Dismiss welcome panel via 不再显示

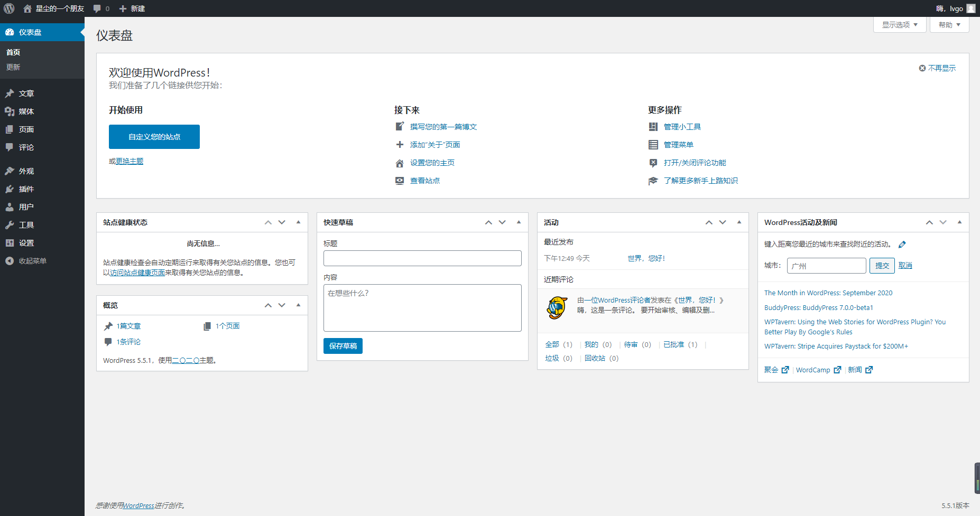tap(937, 68)
